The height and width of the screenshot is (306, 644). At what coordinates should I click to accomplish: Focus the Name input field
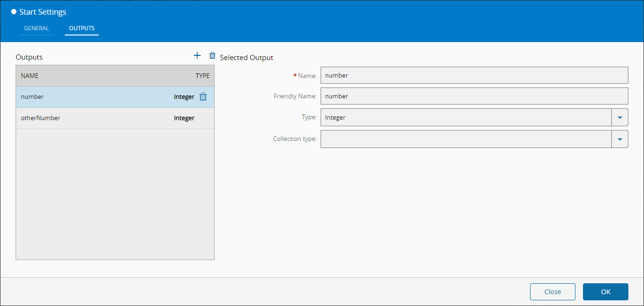coord(474,75)
